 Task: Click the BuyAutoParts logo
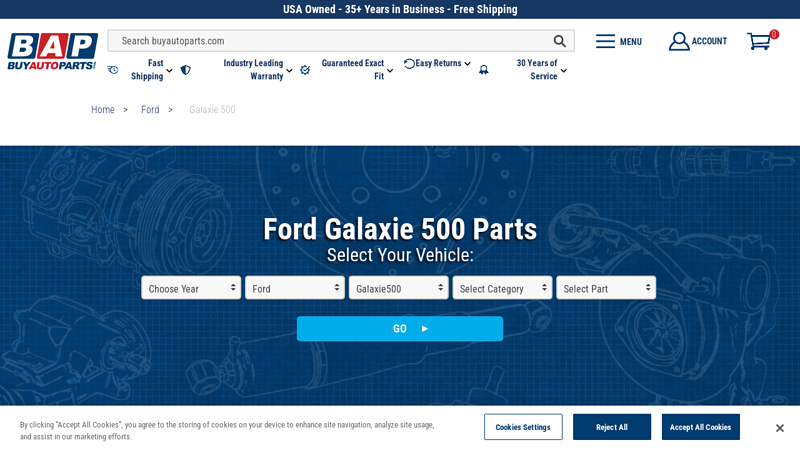tap(52, 51)
